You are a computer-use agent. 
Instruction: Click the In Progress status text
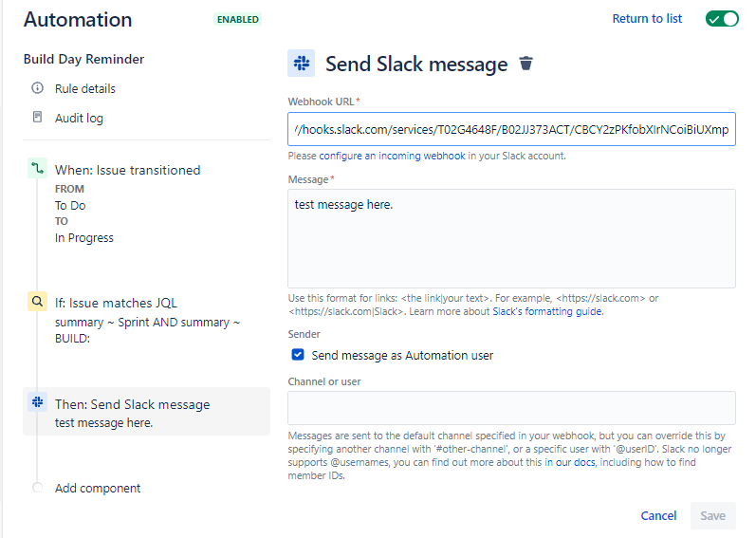83,238
